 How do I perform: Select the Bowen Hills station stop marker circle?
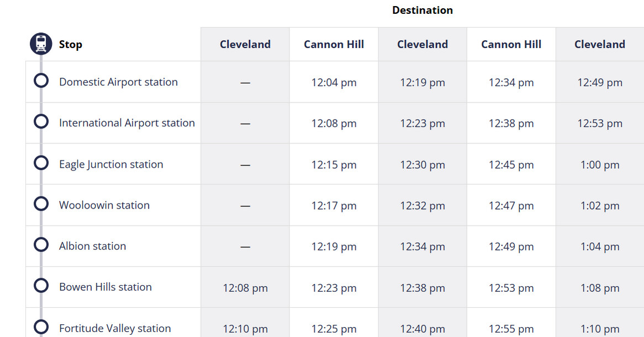click(41, 285)
